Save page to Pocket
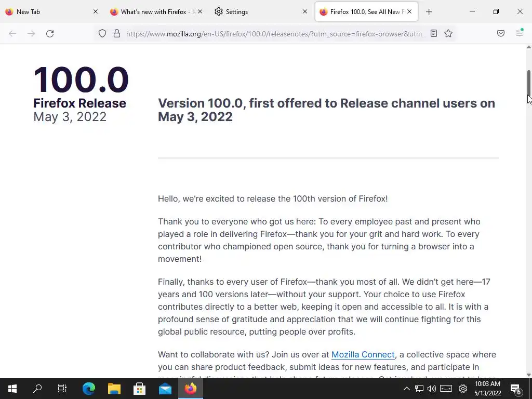The width and height of the screenshot is (532, 399). [x=501, y=33]
